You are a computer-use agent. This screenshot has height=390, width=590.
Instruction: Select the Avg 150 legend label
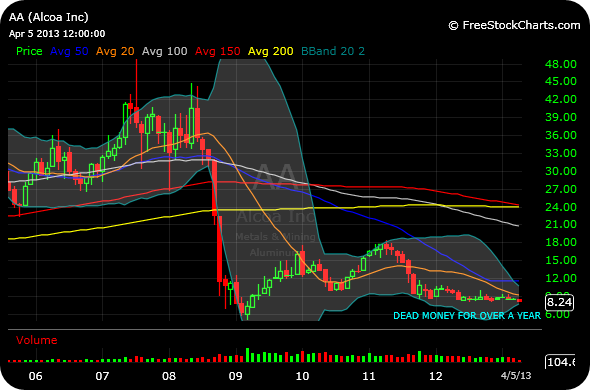pyautogui.click(x=217, y=51)
